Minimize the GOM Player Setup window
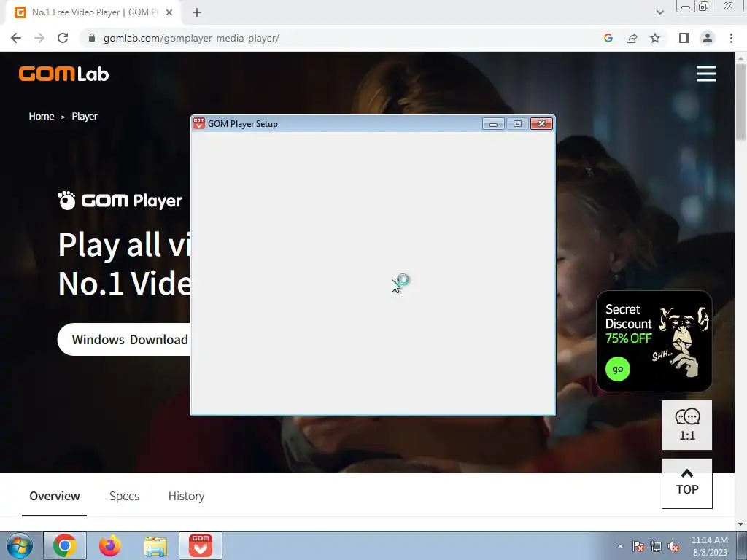Viewport: 747px width, 560px height. tap(493, 124)
